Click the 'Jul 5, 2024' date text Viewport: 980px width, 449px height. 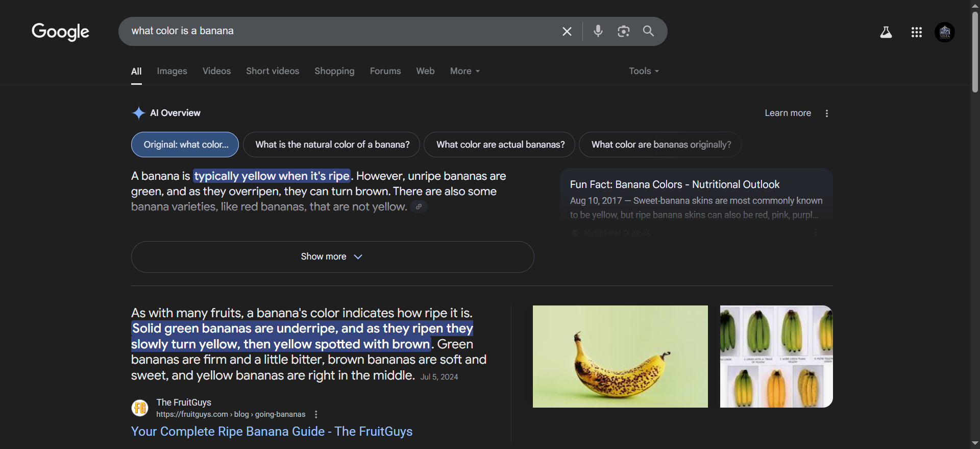[439, 377]
